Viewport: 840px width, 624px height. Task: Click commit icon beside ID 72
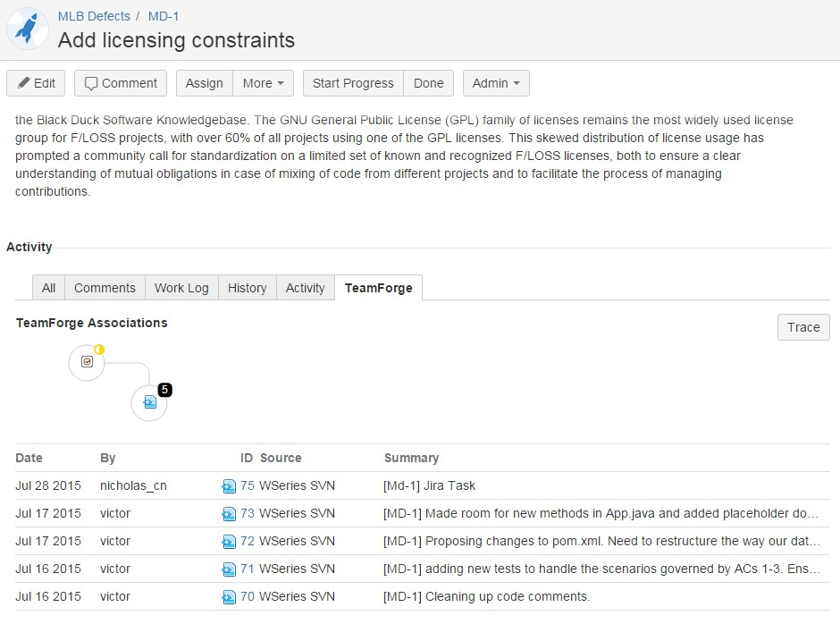point(229,542)
